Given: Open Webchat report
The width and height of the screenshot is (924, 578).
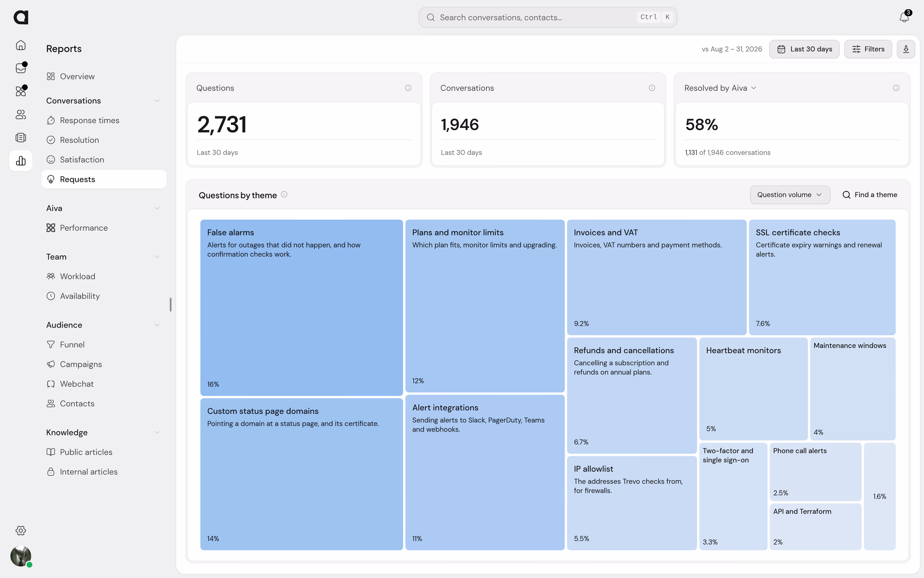Looking at the screenshot, I should tap(104, 384).
